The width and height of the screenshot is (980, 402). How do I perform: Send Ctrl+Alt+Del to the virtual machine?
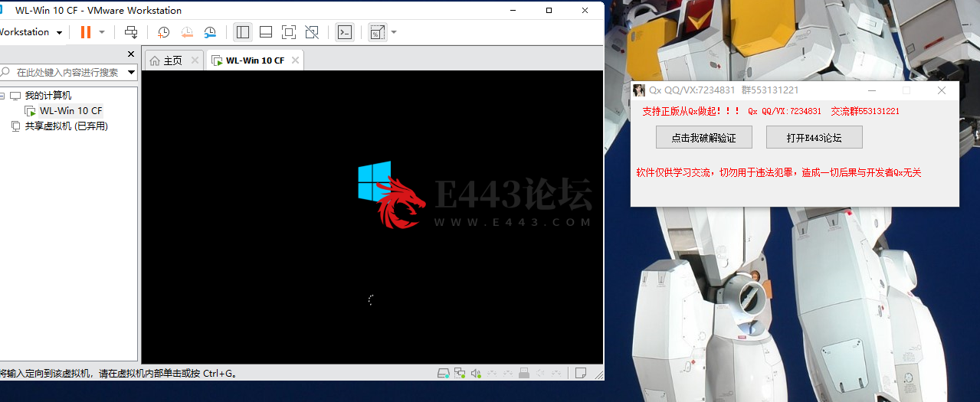[x=131, y=32]
